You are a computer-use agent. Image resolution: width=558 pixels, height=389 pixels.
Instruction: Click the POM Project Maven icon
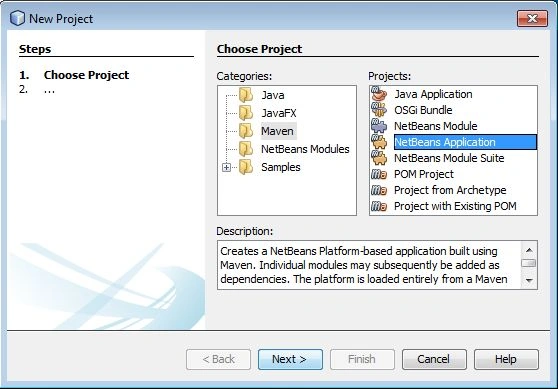tap(379, 174)
